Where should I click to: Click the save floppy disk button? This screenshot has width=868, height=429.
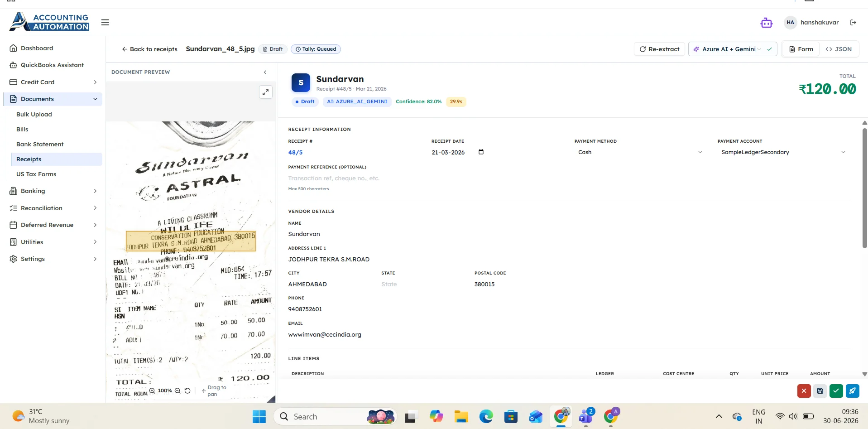[820, 391]
